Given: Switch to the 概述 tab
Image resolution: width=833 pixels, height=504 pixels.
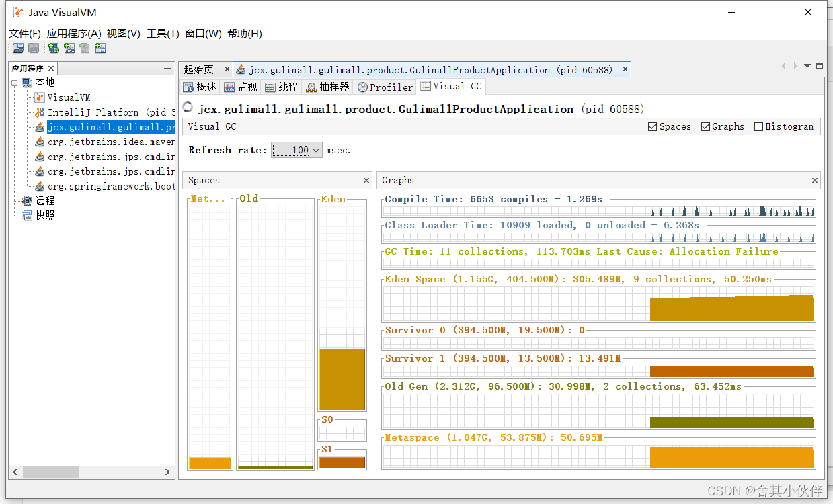Looking at the screenshot, I should (x=200, y=87).
